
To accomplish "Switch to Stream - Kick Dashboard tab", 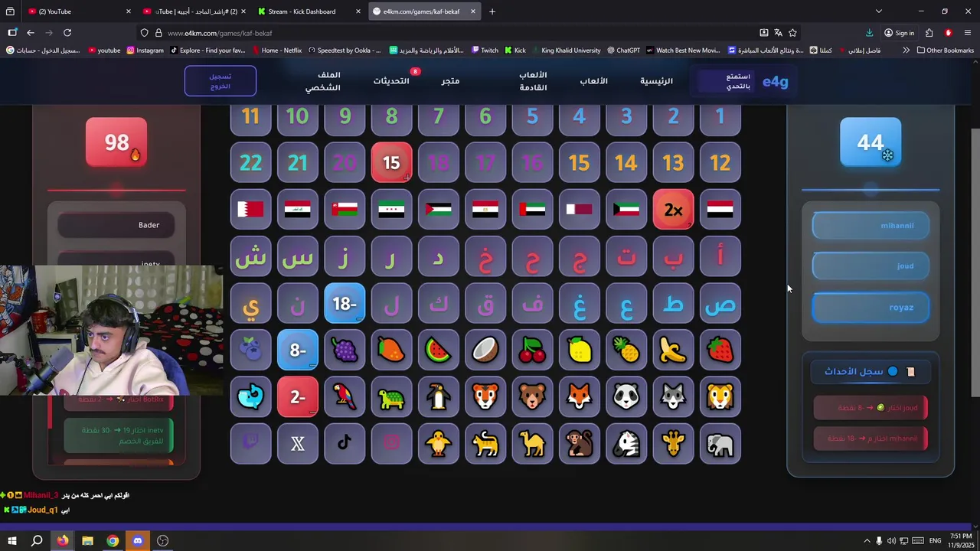I will coord(310,11).
